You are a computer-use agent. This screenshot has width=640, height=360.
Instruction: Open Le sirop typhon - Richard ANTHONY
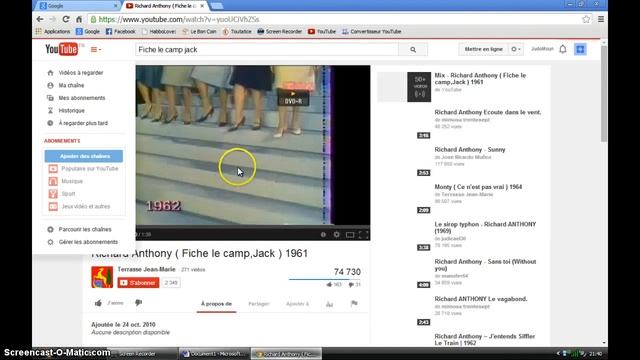tap(485, 227)
